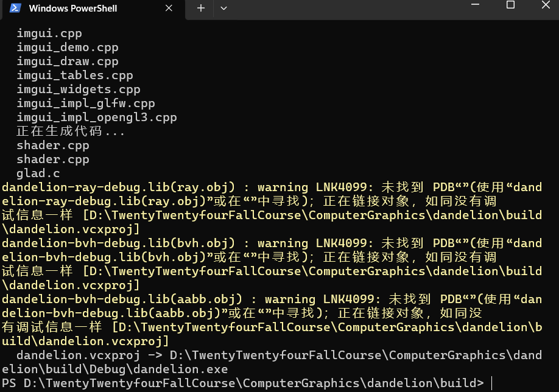Click the imgui_tables.cpp output line
Image resolution: width=559 pixels, height=392 pixels.
[74, 75]
